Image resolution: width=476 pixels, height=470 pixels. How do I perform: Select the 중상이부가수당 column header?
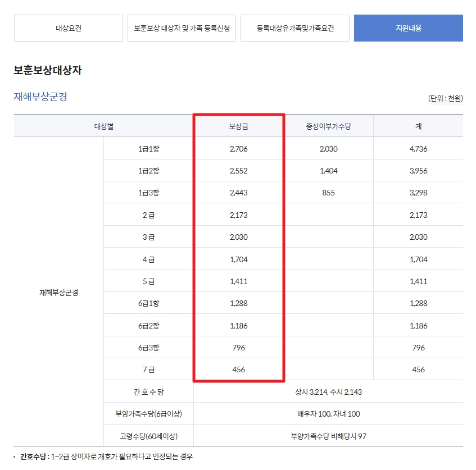click(328, 126)
